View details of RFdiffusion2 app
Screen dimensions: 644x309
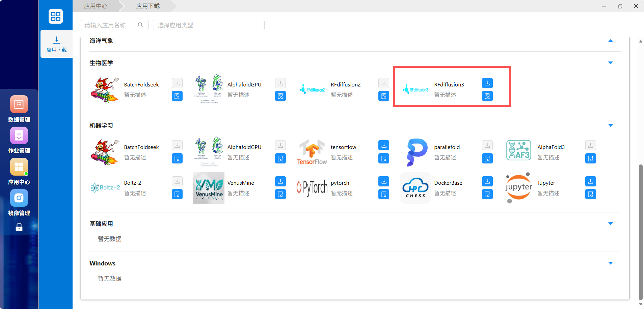384,96
